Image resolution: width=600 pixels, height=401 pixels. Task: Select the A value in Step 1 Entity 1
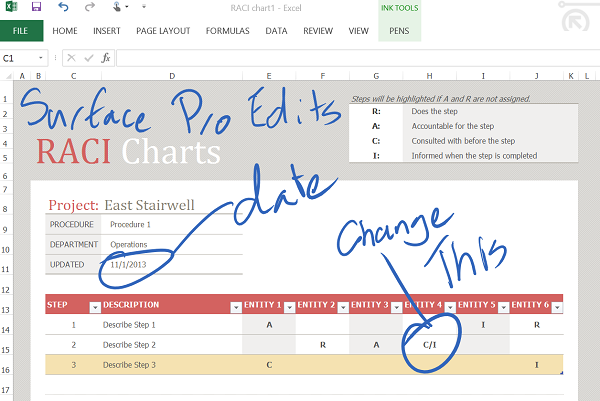pos(269,325)
